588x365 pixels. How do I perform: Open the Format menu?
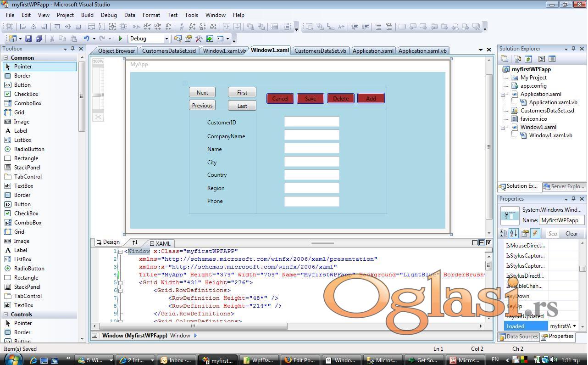[x=151, y=15]
